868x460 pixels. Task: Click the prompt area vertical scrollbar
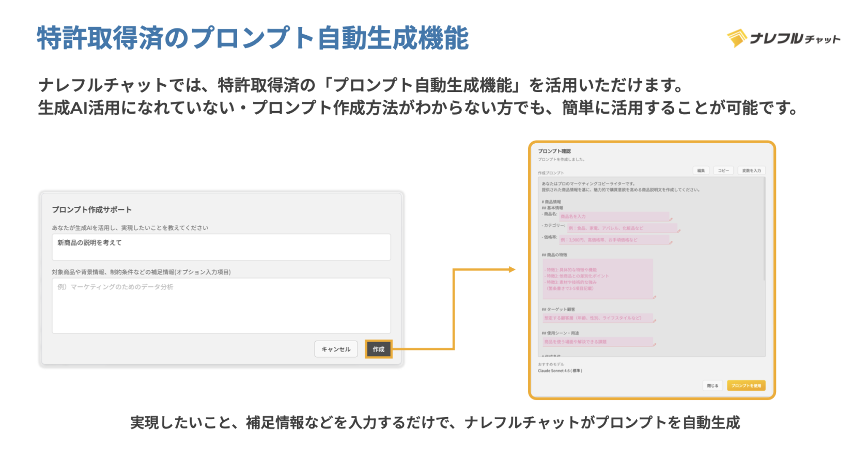tap(764, 230)
